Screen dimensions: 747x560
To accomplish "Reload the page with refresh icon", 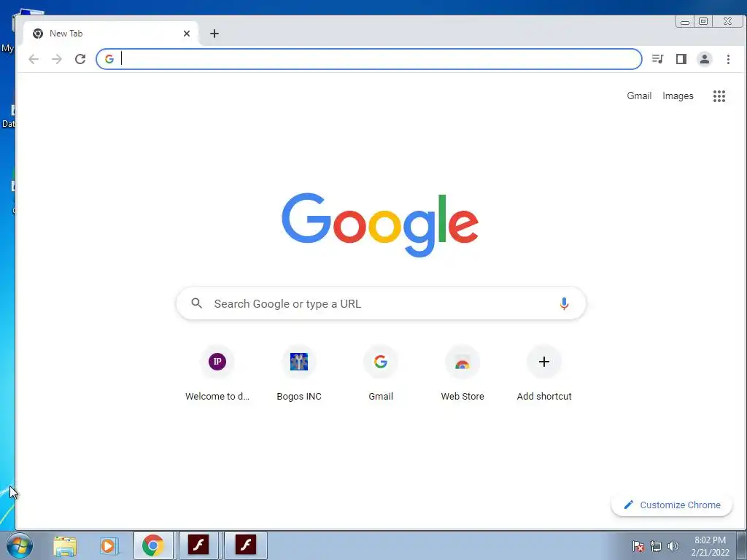I will click(x=80, y=59).
